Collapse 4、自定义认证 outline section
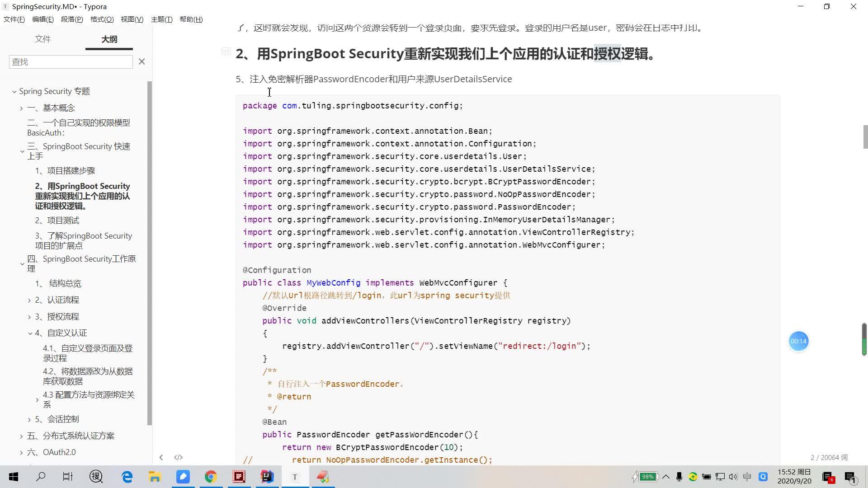 30,333
